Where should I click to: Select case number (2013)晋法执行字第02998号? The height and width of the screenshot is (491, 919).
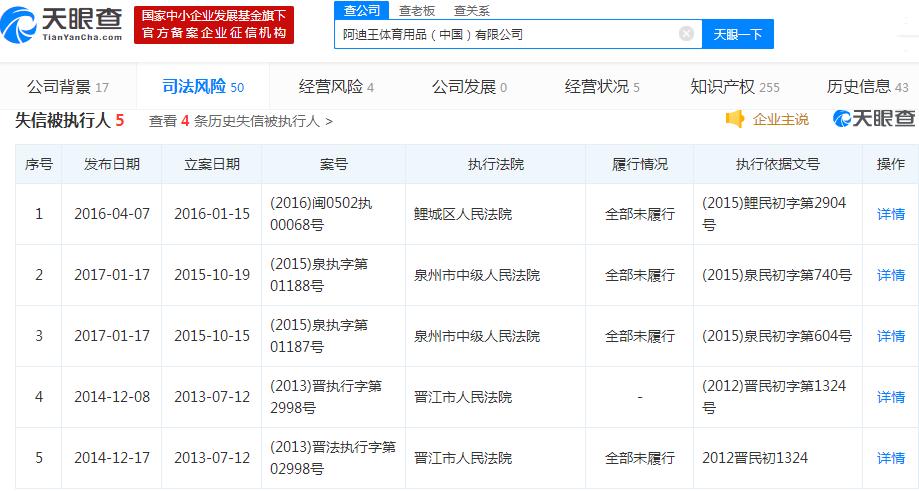click(333, 458)
